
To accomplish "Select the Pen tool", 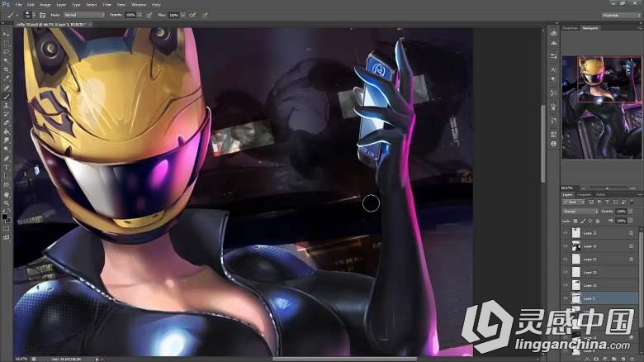I will coord(6,159).
